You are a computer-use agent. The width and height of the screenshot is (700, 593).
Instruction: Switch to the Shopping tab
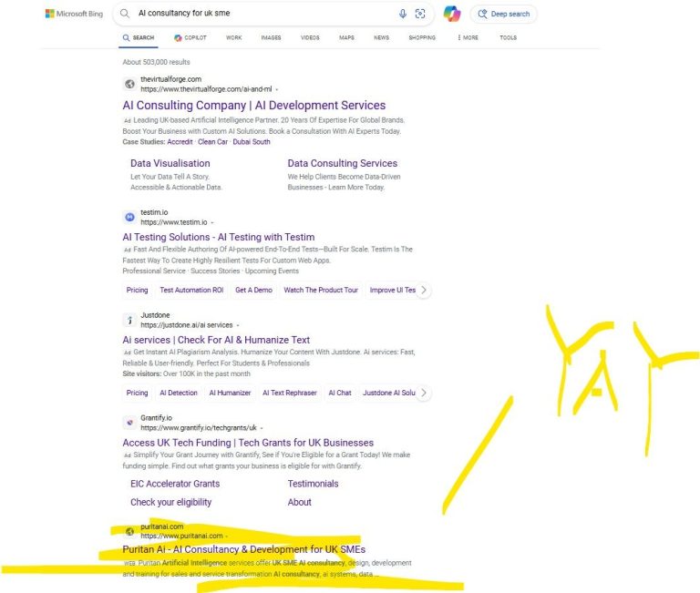tap(422, 38)
